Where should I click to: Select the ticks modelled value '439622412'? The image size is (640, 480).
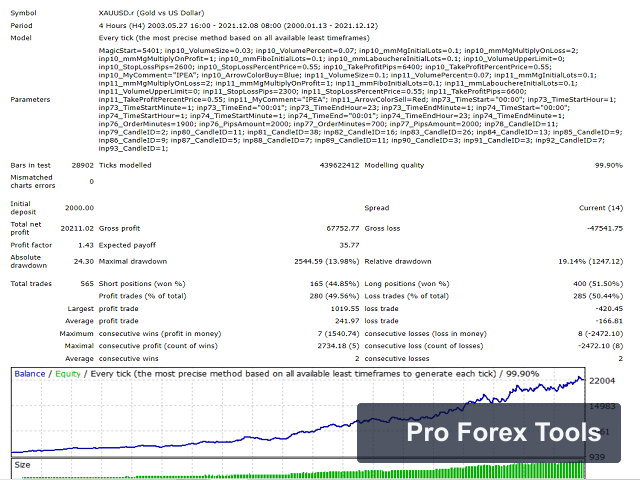point(339,165)
